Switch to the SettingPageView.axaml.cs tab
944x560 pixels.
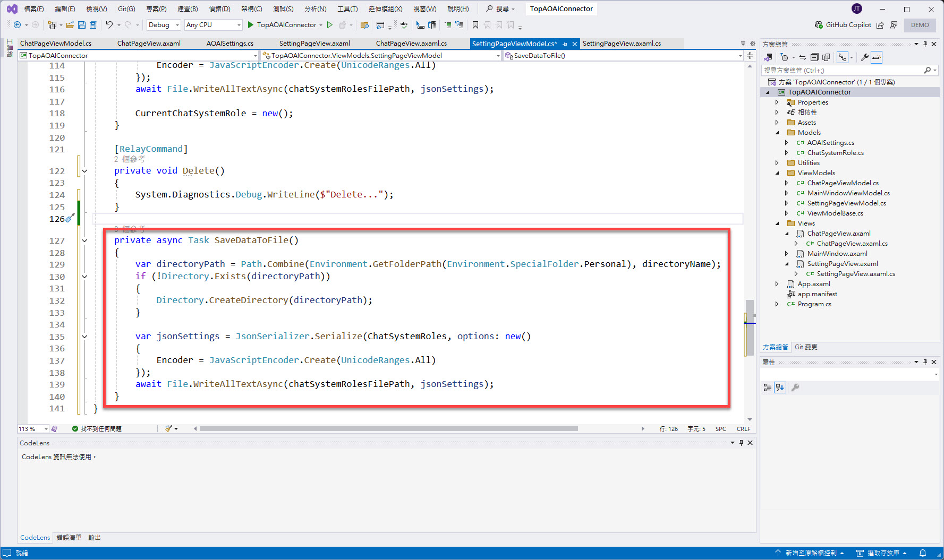click(x=622, y=44)
